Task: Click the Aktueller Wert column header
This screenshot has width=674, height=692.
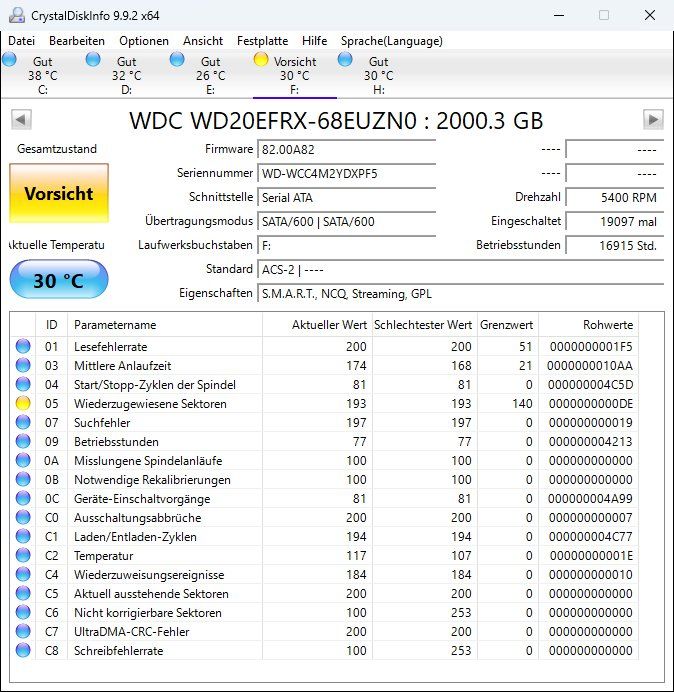Action: (x=317, y=325)
